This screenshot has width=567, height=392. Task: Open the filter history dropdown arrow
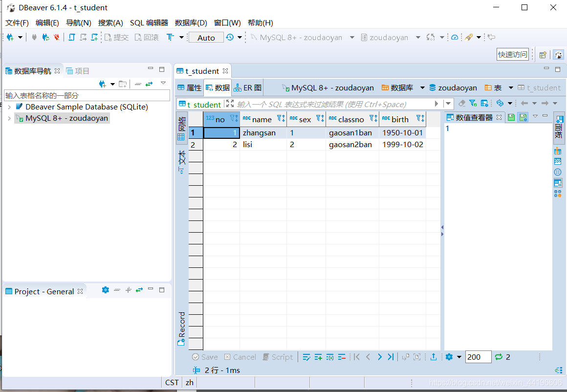click(448, 104)
